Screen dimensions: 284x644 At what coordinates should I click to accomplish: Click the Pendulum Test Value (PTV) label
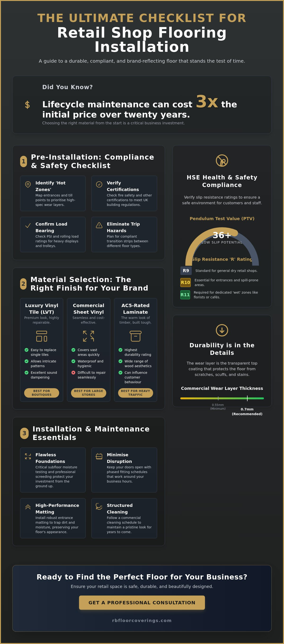[222, 218]
